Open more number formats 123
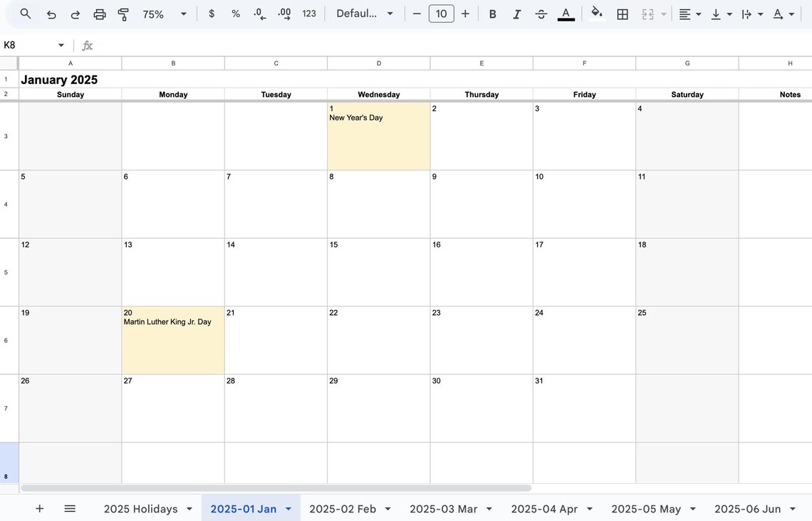The width and height of the screenshot is (812, 521). click(309, 14)
